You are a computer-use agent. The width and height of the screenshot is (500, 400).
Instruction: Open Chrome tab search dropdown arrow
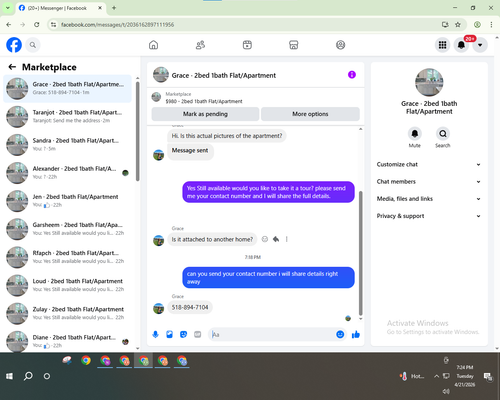[8, 8]
